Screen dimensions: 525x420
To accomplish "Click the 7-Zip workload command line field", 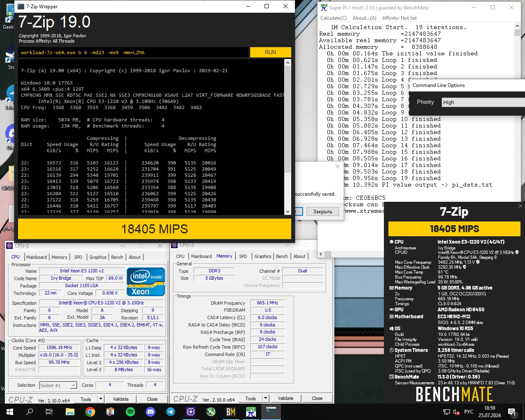I will [x=133, y=52].
